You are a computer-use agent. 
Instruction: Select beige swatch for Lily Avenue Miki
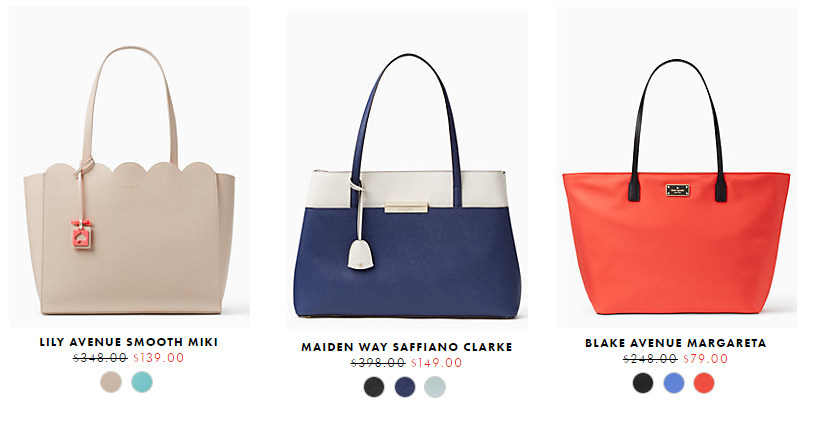coord(111,382)
